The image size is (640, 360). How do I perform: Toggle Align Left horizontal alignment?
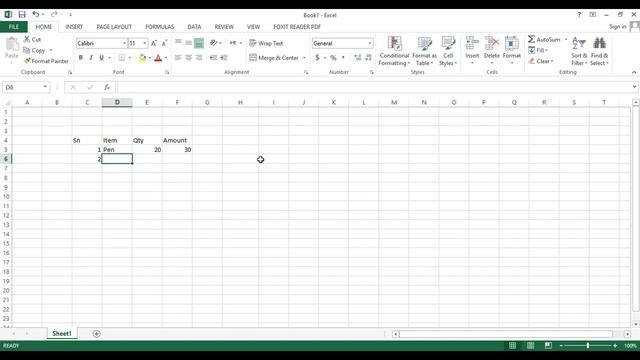coord(178,58)
